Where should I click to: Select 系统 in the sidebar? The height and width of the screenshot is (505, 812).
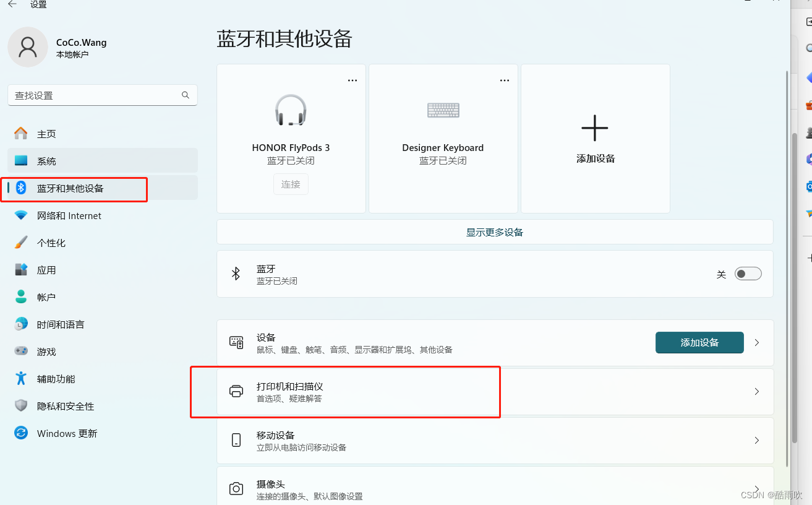[x=103, y=161]
